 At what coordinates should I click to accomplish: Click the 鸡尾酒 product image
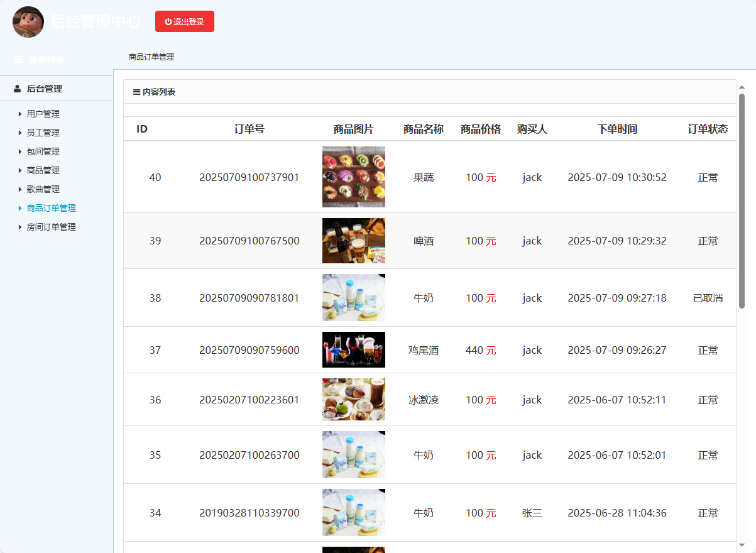pyautogui.click(x=353, y=349)
